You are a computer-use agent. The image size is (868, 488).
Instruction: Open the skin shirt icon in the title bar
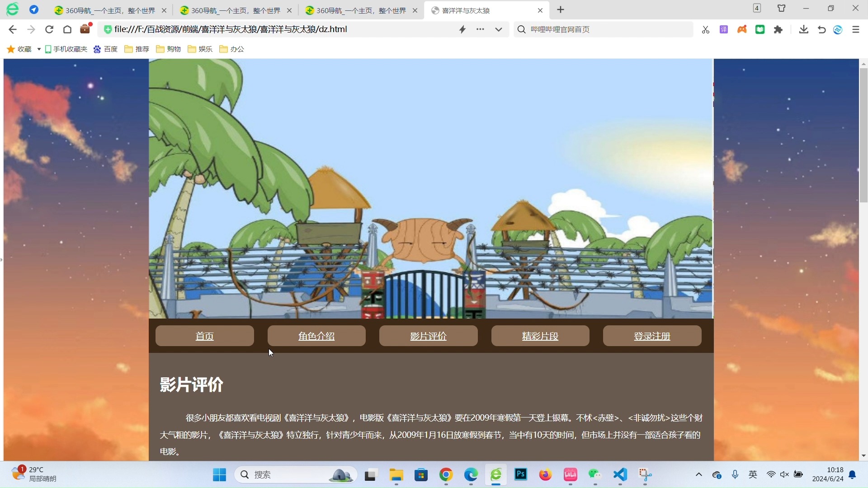point(781,8)
